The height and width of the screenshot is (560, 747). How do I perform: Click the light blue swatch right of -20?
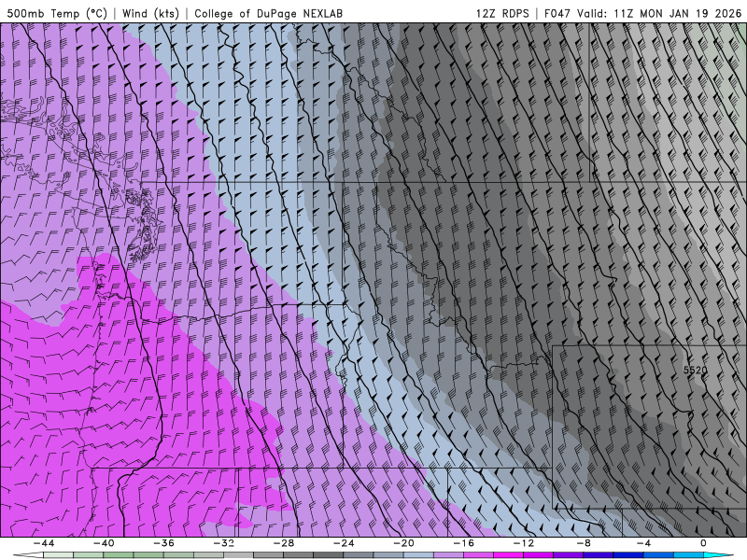click(x=418, y=555)
